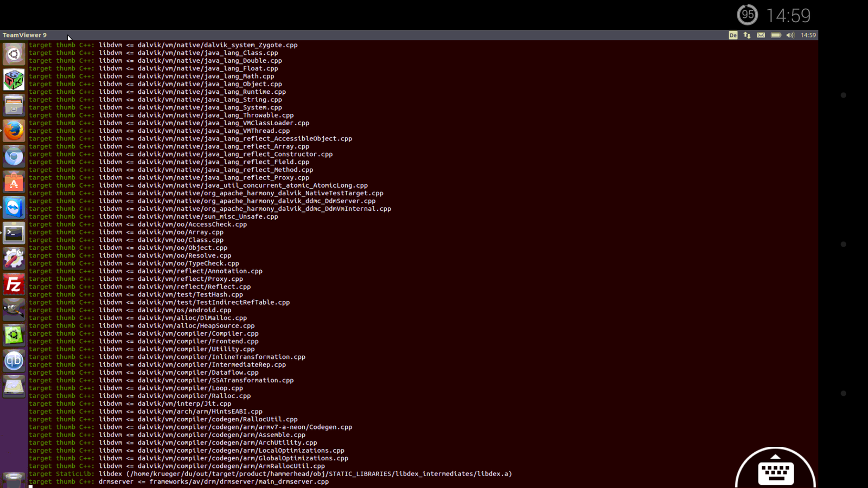Image resolution: width=868 pixels, height=488 pixels.
Task: Switch to the TeamViewer application
Action: pos(14,208)
